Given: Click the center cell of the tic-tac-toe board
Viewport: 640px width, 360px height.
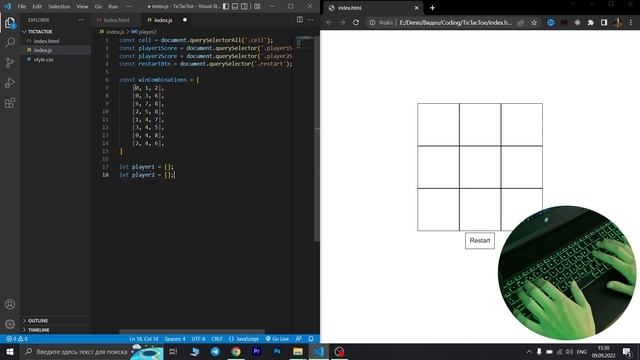Looking at the screenshot, I should tap(480, 167).
